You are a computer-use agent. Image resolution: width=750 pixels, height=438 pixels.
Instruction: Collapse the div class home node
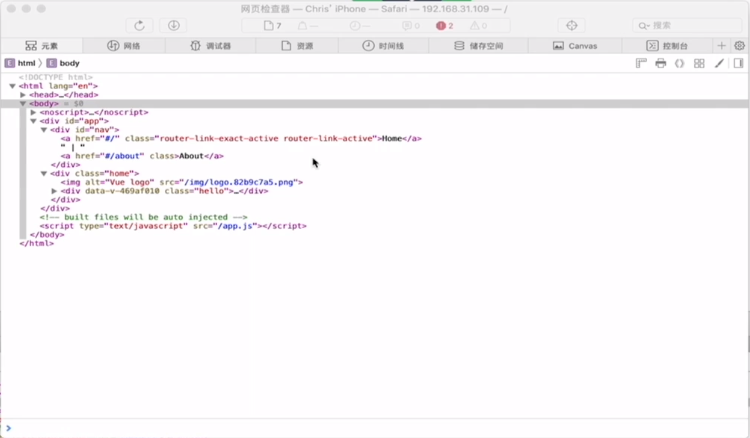(44, 174)
